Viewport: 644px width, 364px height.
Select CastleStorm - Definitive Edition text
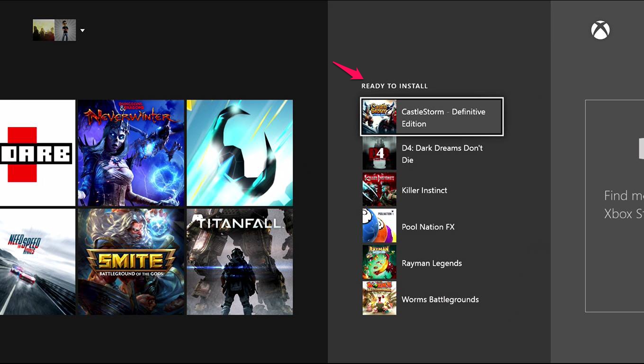(443, 118)
